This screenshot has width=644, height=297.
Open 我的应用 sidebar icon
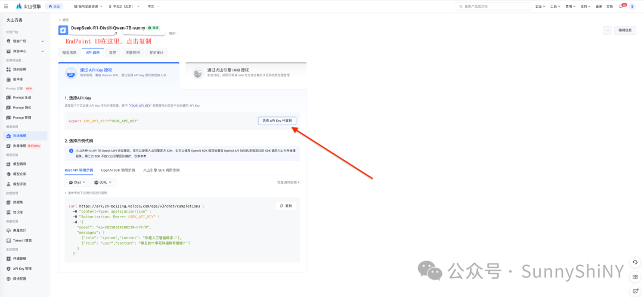click(x=8, y=69)
